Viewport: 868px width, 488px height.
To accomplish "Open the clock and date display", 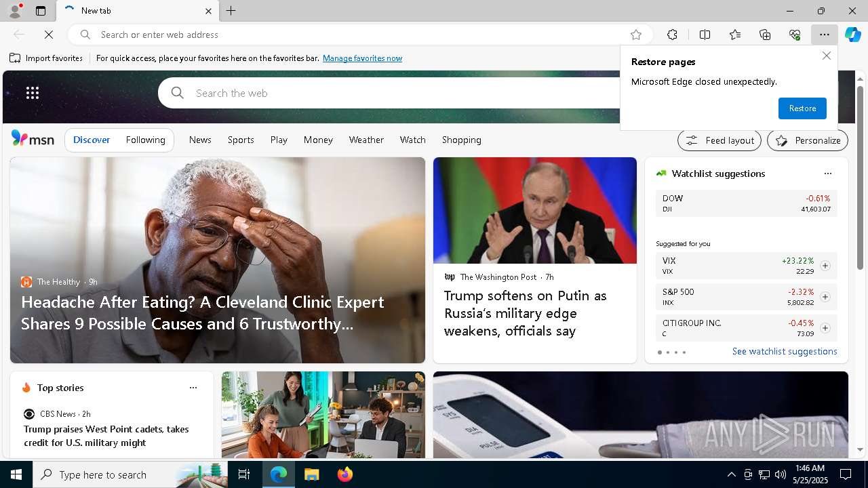I will pos(810,474).
